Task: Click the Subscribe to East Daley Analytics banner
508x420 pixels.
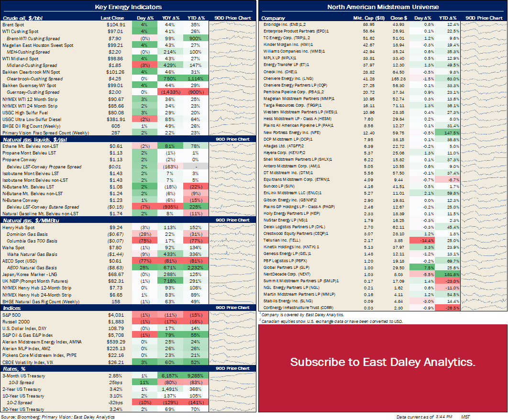Action: tap(383, 362)
